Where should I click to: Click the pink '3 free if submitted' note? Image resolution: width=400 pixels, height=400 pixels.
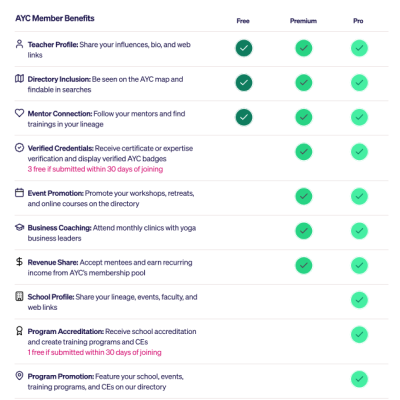95,169
